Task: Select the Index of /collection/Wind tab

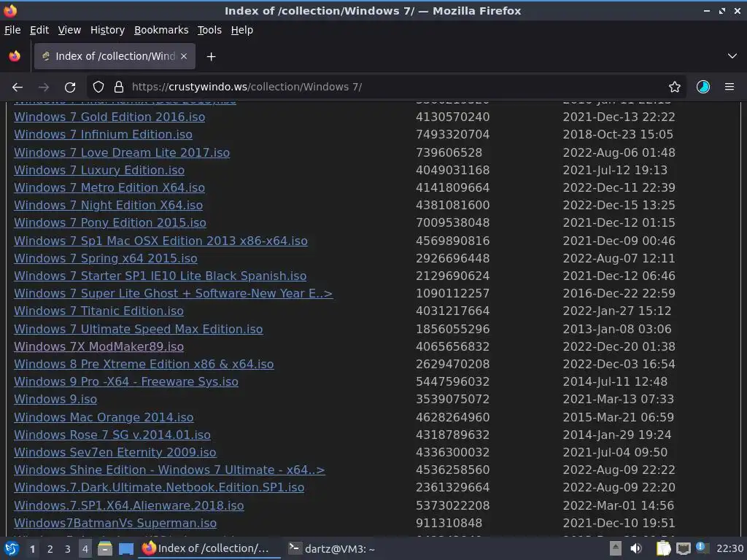Action: tap(115, 56)
